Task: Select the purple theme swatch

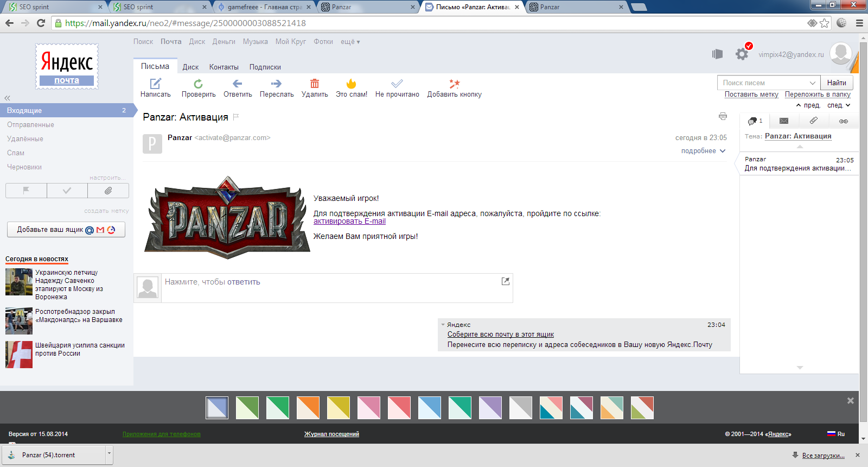Action: [490, 408]
